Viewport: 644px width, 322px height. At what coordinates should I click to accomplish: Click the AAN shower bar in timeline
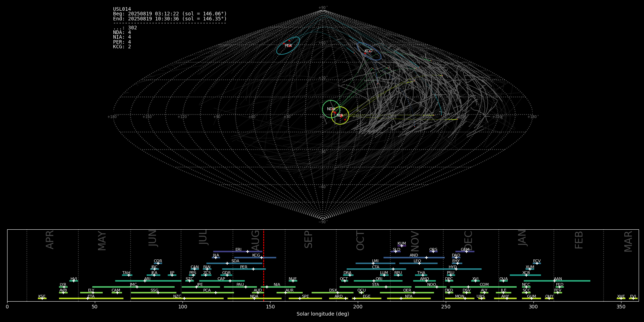557,281
